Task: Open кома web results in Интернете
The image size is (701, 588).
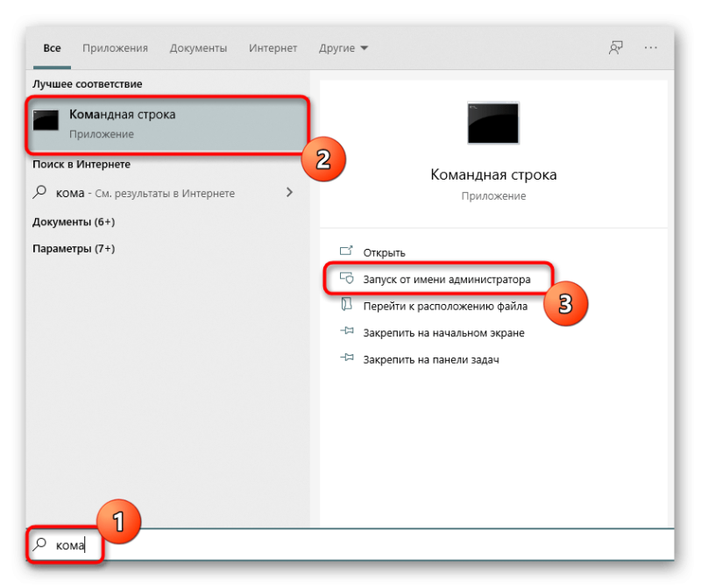Action: (145, 193)
